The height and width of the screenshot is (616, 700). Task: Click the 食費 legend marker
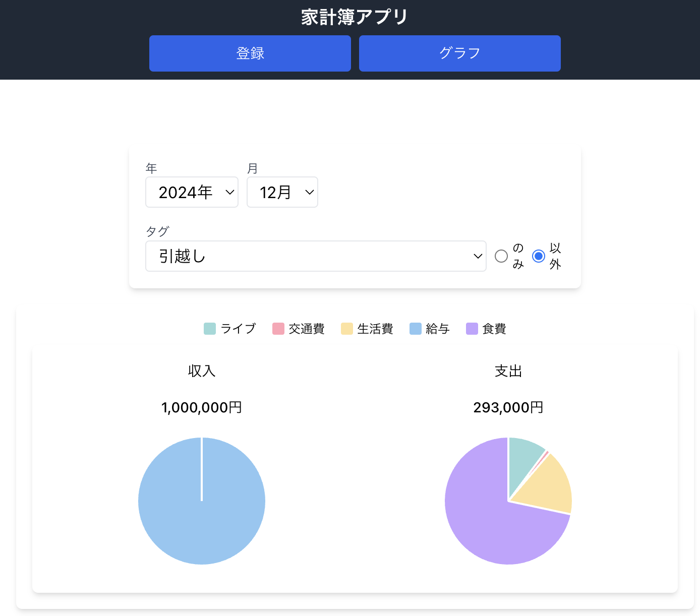coord(473,328)
